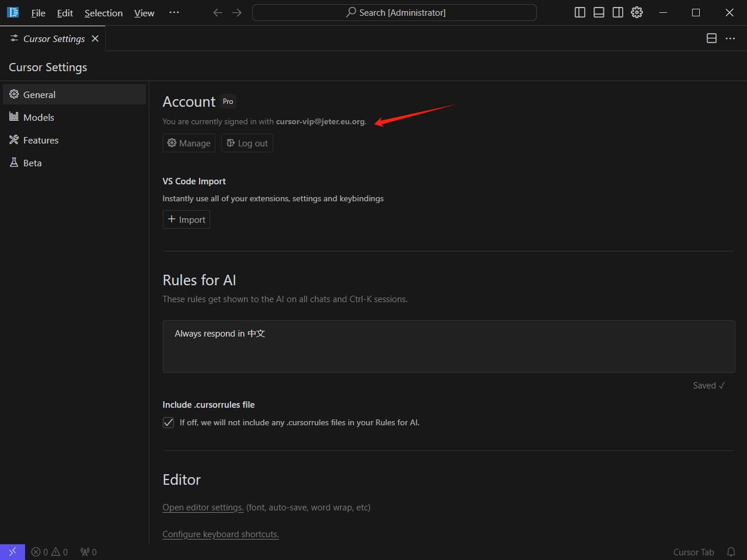Open the Edit menu
The image size is (747, 560).
[x=65, y=13]
